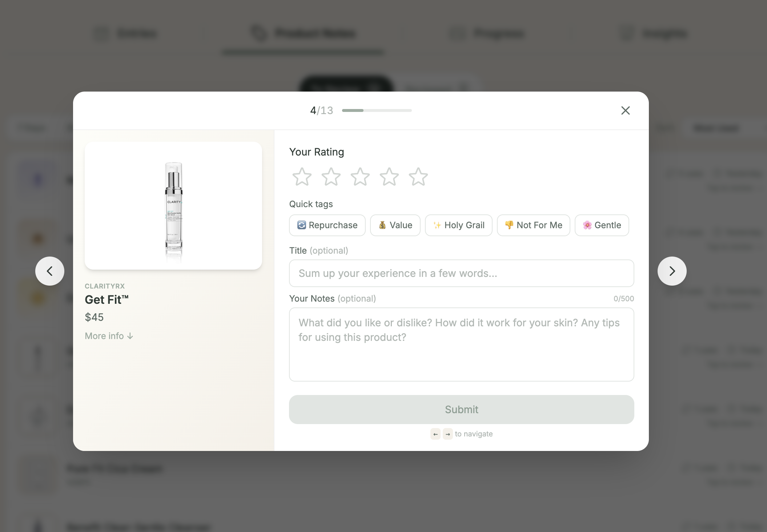767x532 pixels.
Task: Close the product review dialog
Action: 625,110
